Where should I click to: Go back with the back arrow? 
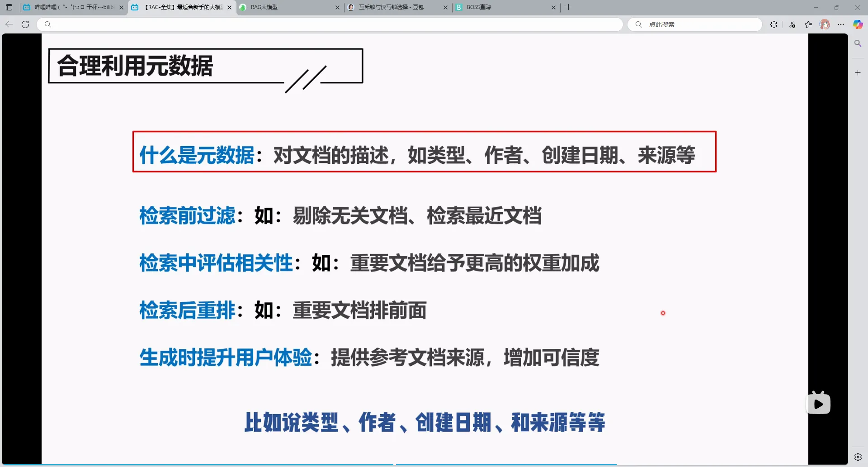9,24
